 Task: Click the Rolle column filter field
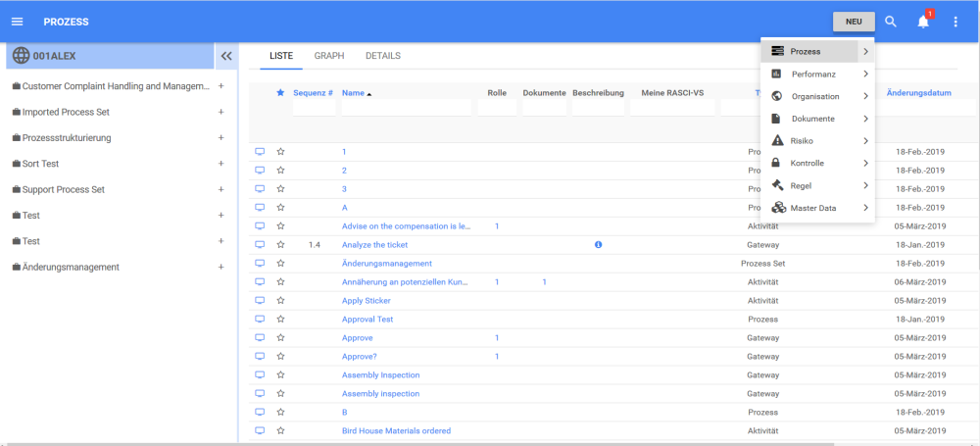coord(497,108)
